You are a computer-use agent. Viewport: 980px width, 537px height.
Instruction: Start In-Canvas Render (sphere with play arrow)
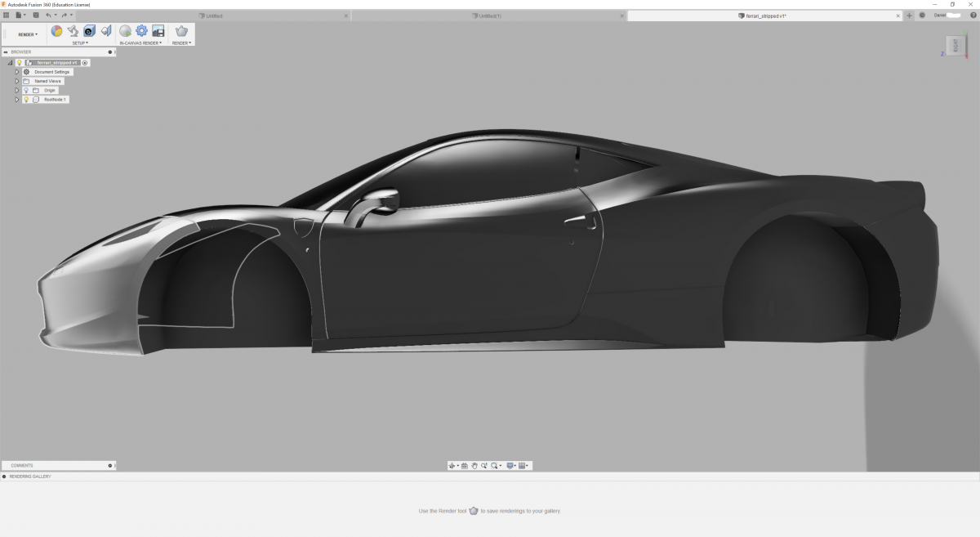coord(125,31)
